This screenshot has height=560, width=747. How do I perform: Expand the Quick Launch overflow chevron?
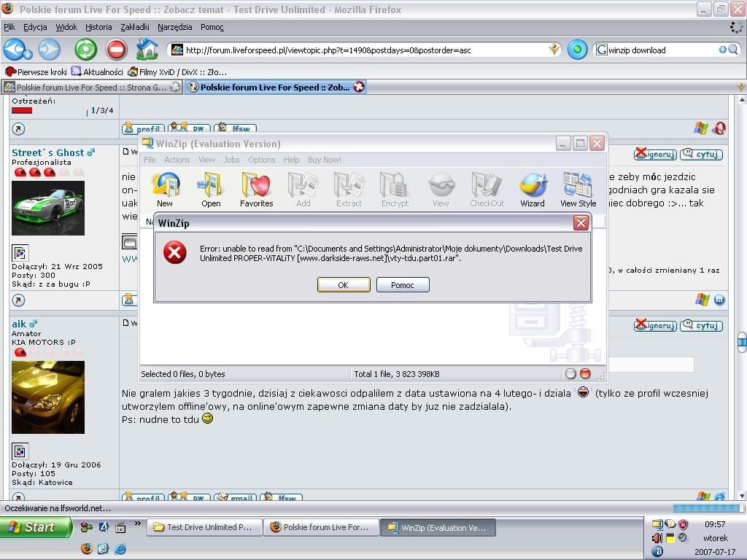pos(138,523)
